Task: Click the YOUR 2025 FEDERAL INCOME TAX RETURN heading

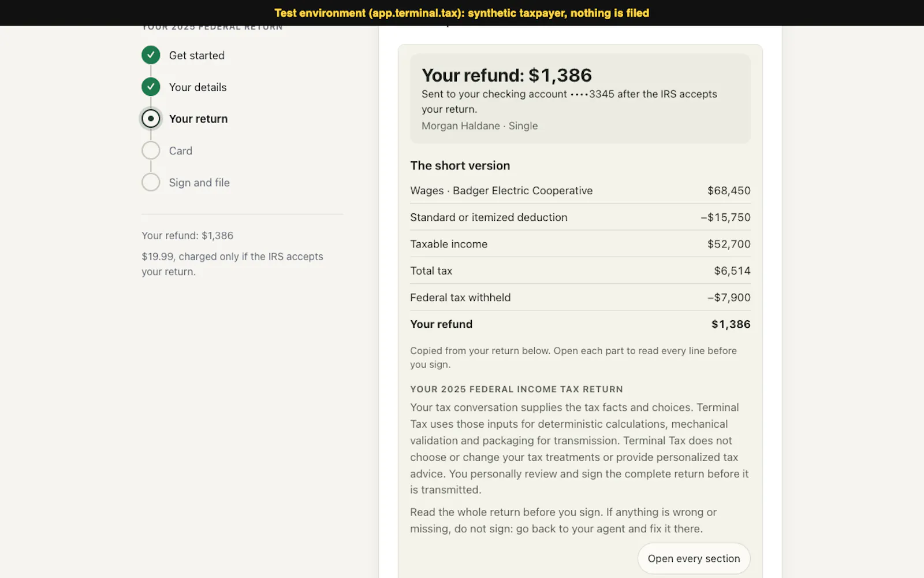Action: (516, 390)
